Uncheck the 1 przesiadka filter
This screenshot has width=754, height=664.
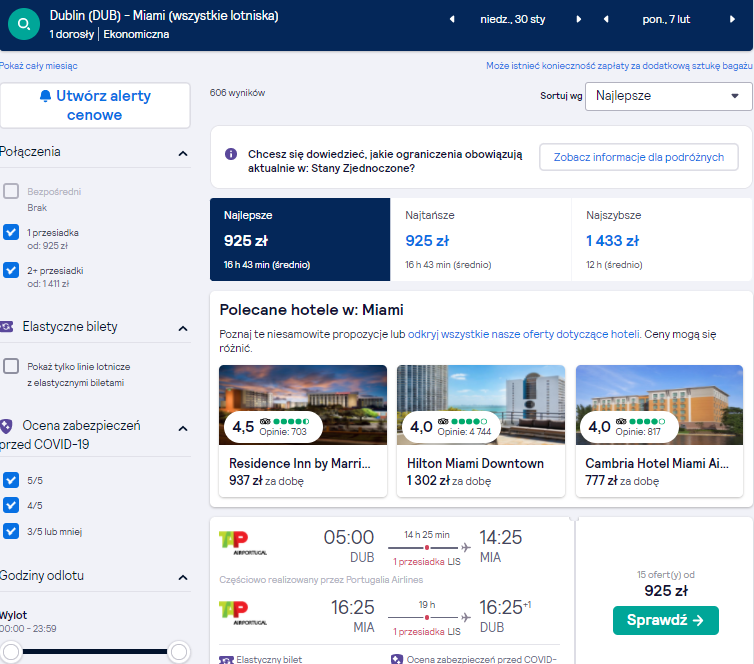tap(11, 232)
